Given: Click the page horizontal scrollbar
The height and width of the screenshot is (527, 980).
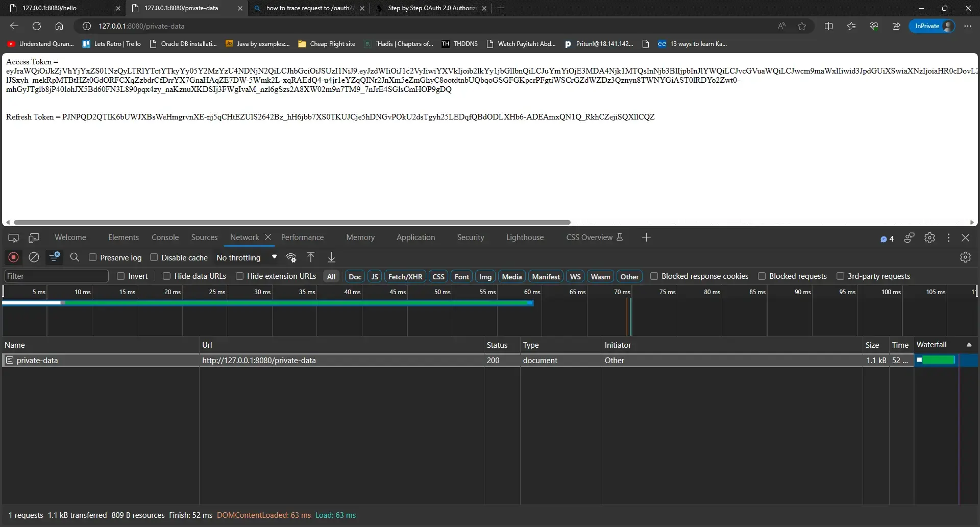Looking at the screenshot, I should coord(292,223).
